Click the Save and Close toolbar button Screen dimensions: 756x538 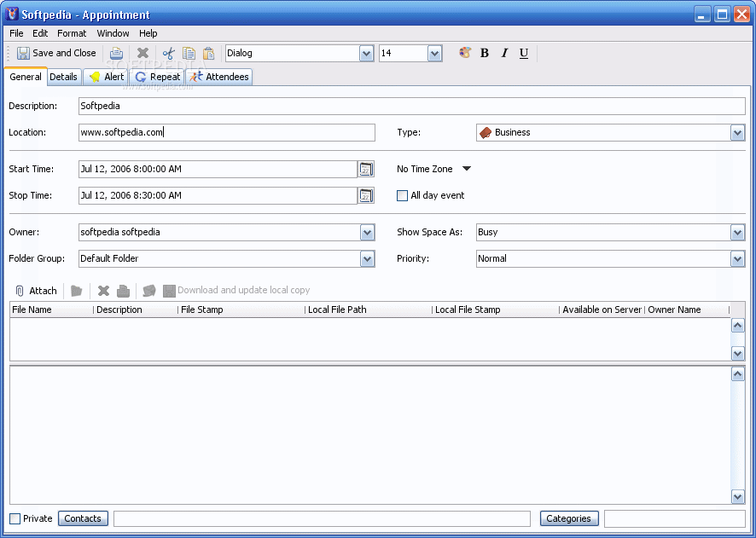[57, 53]
